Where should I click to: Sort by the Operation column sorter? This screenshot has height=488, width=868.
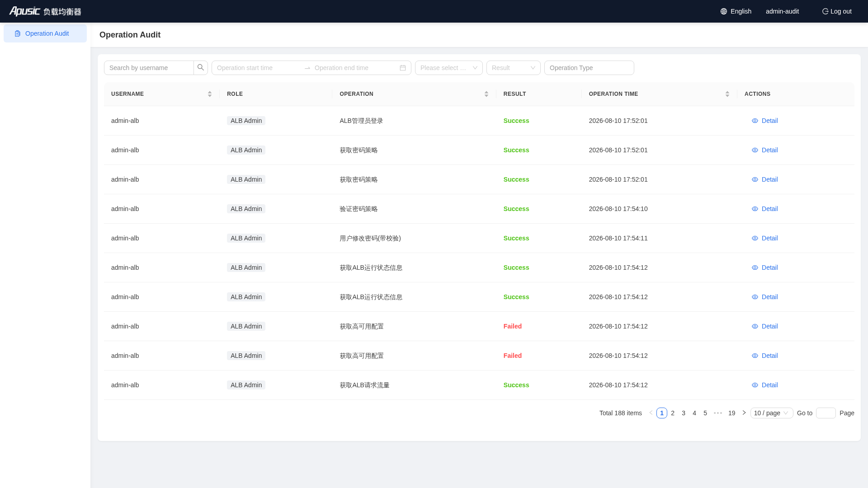pyautogui.click(x=486, y=94)
